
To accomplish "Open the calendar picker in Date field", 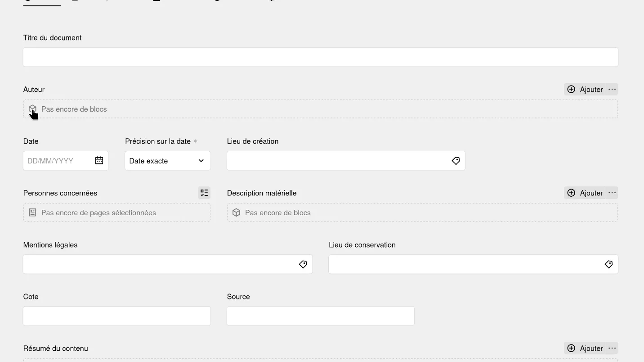I will [x=99, y=161].
